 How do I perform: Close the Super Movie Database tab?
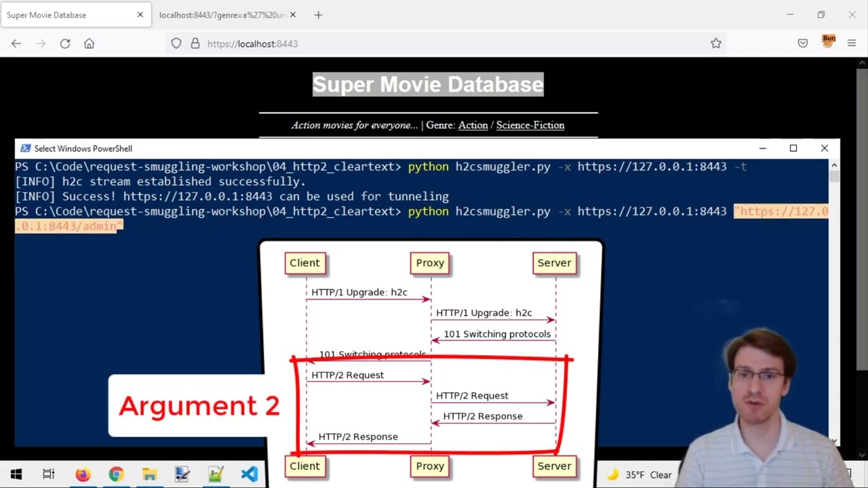point(140,15)
